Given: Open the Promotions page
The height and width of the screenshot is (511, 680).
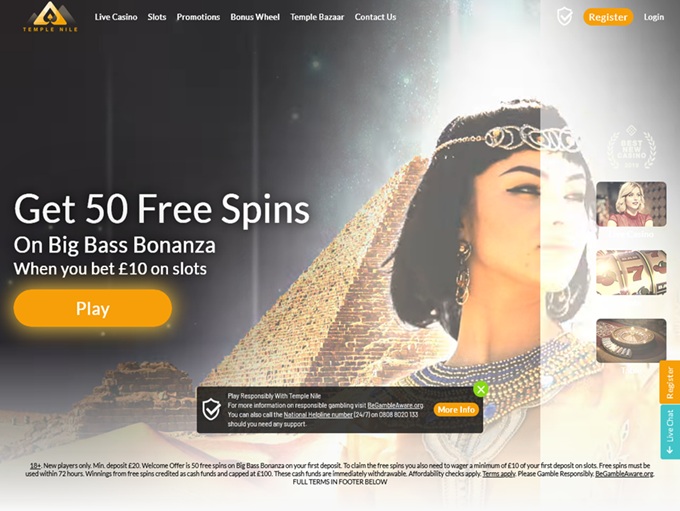Looking at the screenshot, I should pyautogui.click(x=198, y=17).
